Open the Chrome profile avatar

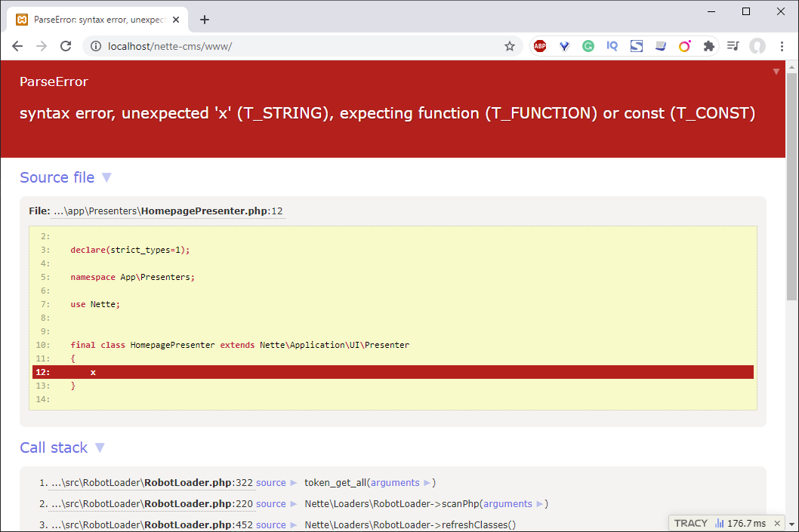pyautogui.click(x=757, y=46)
